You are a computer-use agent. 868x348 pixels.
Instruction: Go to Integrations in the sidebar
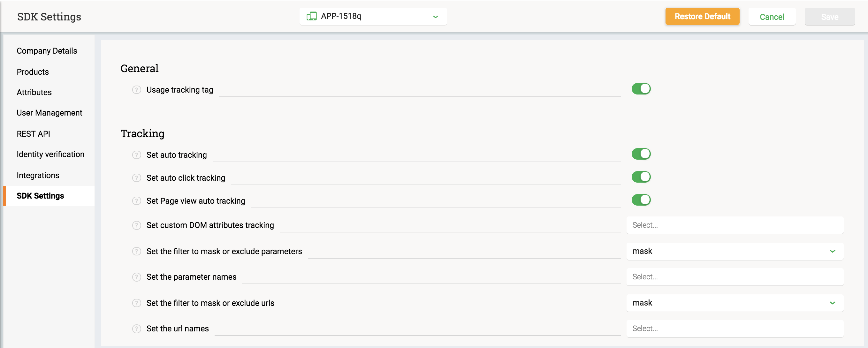[x=38, y=175]
